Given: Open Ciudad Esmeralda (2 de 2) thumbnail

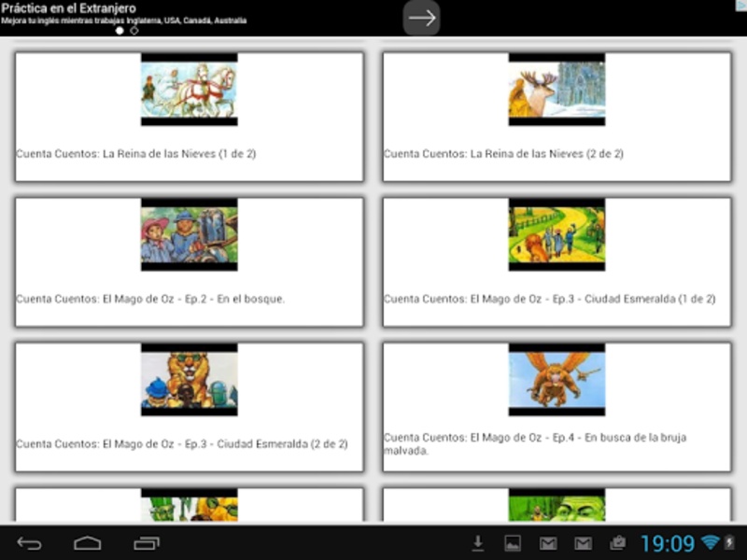Looking at the screenshot, I should click(x=190, y=380).
